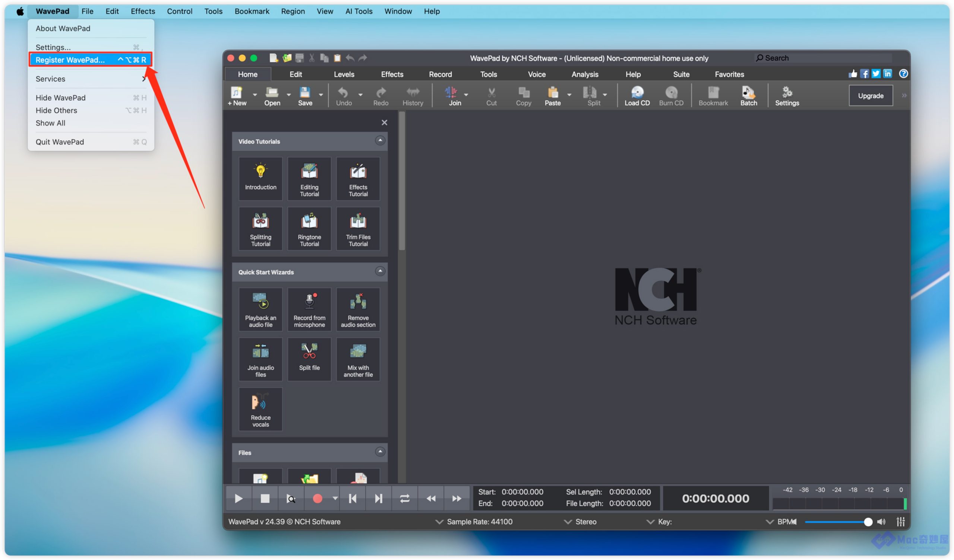Toggle loop playback mode
The height and width of the screenshot is (560, 954).
405,499
